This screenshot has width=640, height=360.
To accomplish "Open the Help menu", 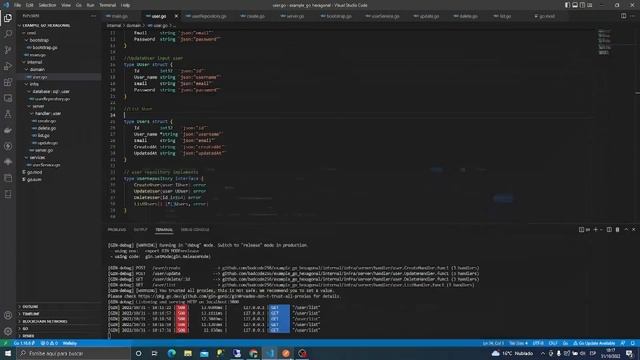I will (125, 5).
